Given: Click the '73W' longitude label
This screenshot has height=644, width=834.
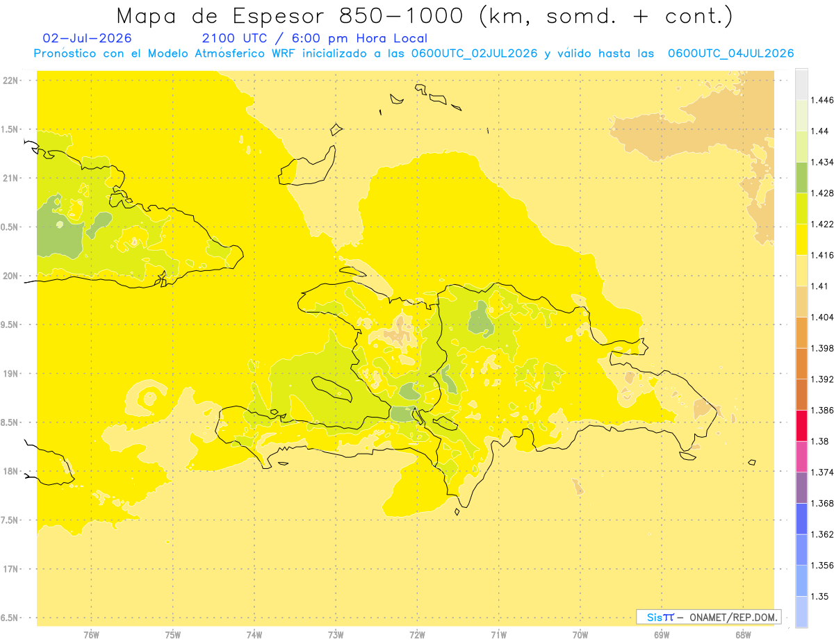Looking at the screenshot, I should click(x=336, y=635).
